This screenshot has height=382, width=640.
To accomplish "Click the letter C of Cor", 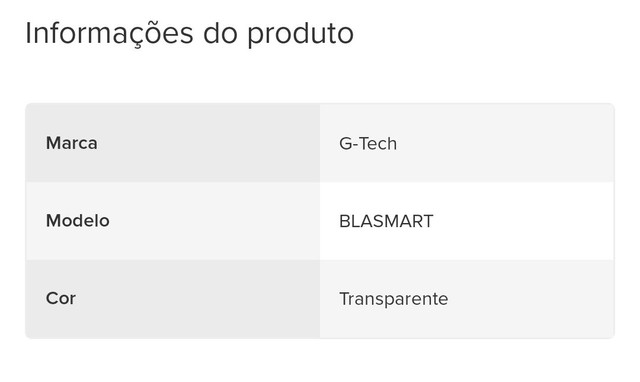I will (x=51, y=298).
